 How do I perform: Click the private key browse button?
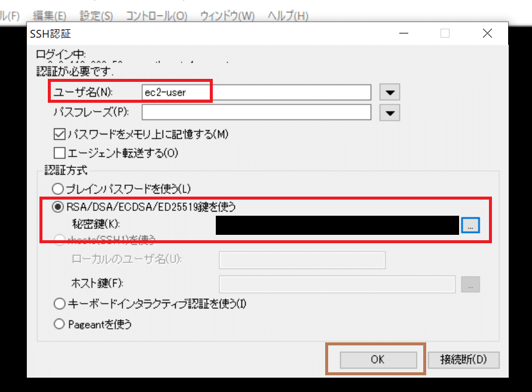pos(470,225)
